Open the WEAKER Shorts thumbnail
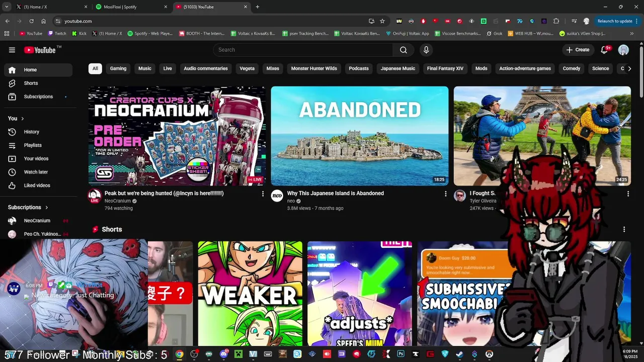644x362 pixels. tap(250, 294)
